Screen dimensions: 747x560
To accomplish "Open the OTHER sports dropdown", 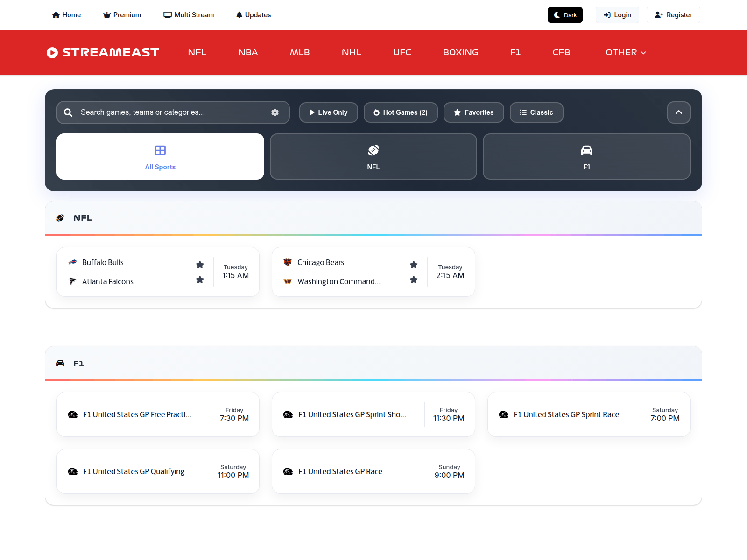I will (626, 52).
